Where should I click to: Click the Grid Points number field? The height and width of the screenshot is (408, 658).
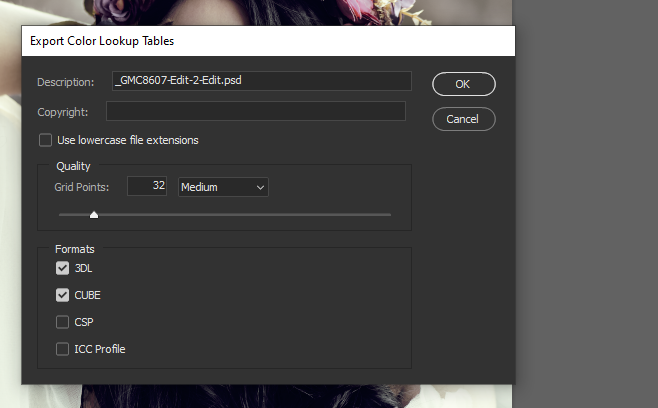tap(147, 186)
